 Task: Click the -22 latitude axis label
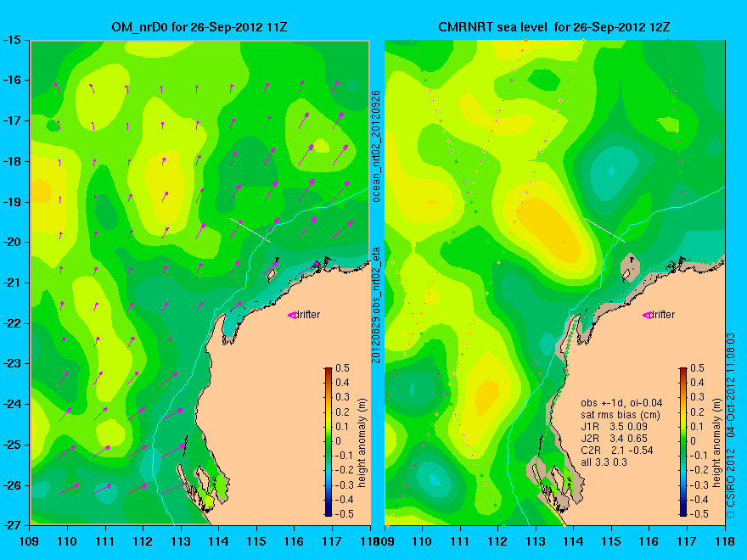click(x=11, y=323)
